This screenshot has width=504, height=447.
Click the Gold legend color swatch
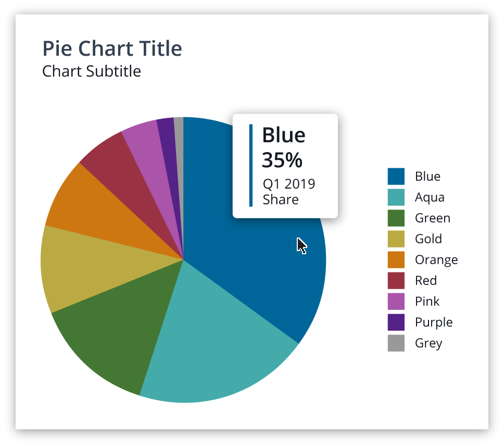click(x=396, y=239)
